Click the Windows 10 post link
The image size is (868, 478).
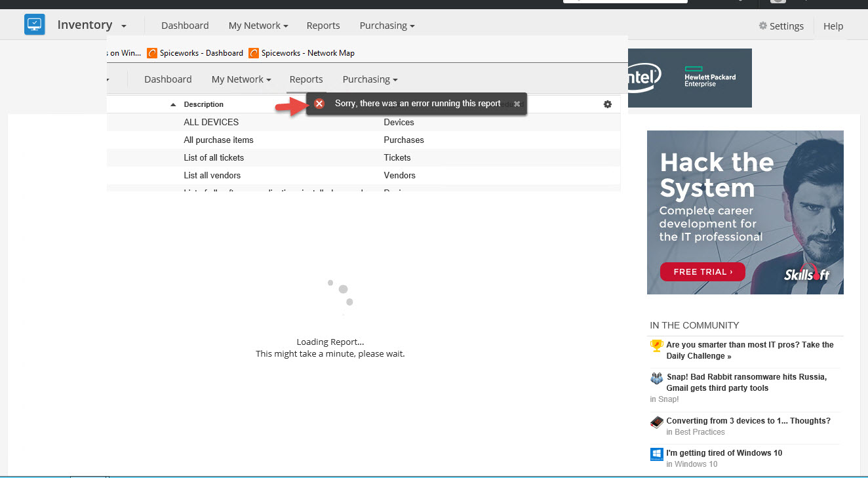(724, 452)
